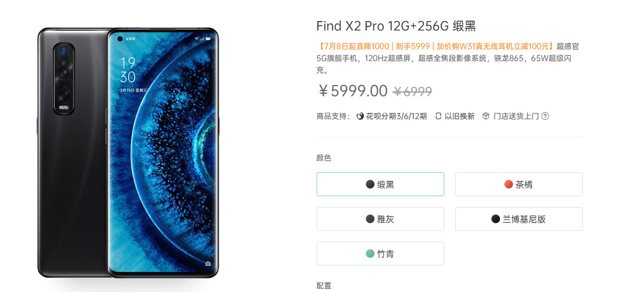
Task: Click the store delivery box icon
Action: [x=486, y=116]
